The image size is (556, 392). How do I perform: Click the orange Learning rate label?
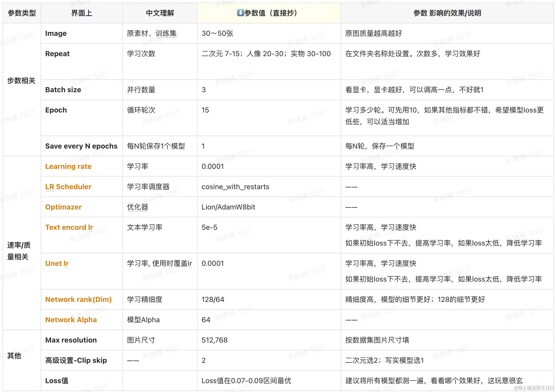point(68,166)
